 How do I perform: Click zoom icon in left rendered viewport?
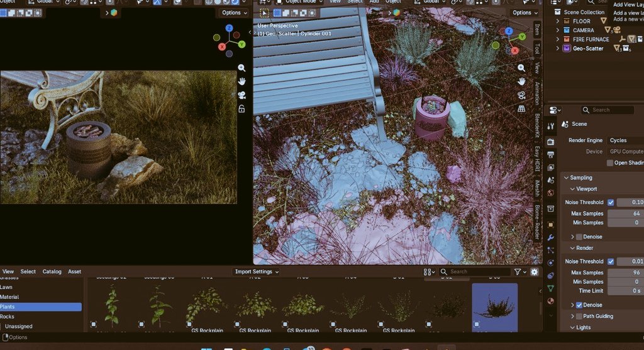[241, 68]
